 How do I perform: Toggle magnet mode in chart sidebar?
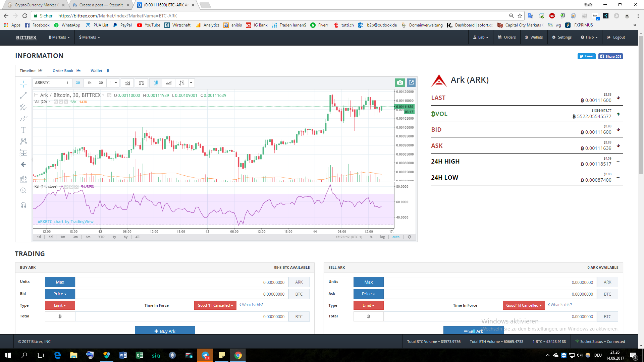(23, 205)
